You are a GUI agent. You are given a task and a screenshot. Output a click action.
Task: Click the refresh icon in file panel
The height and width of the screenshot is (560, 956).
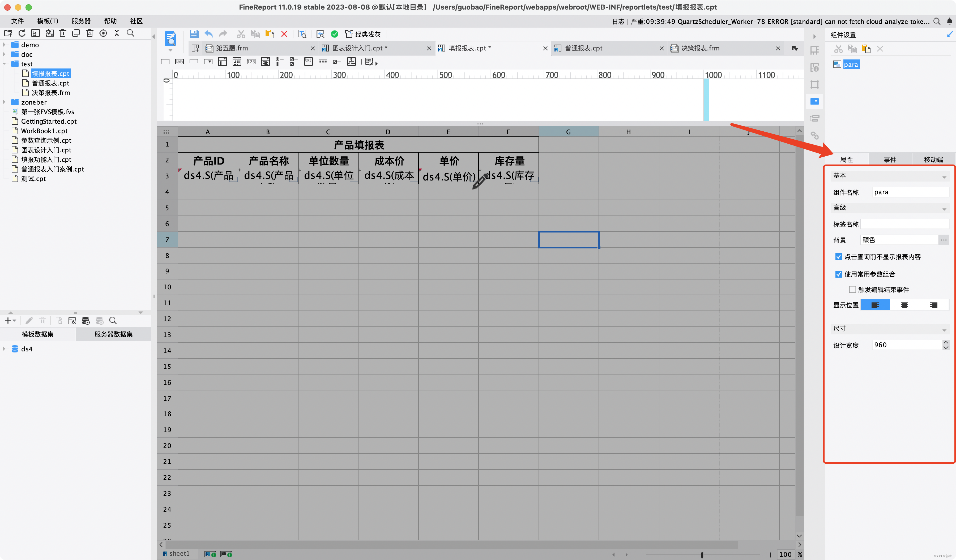pyautogui.click(x=22, y=33)
